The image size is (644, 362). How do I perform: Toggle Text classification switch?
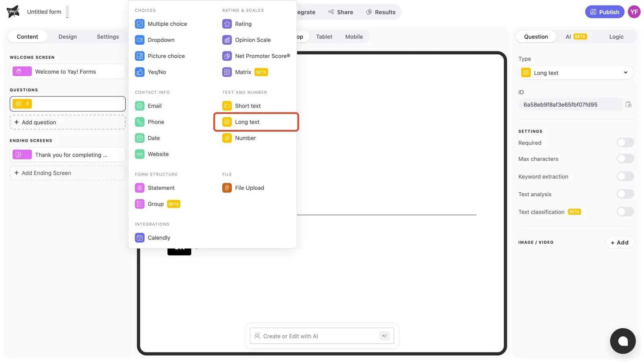(625, 212)
